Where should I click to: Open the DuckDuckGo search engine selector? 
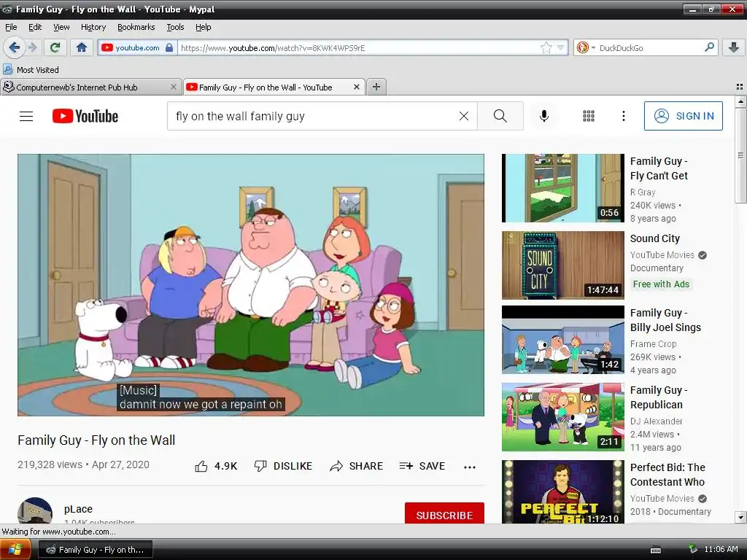coord(586,47)
